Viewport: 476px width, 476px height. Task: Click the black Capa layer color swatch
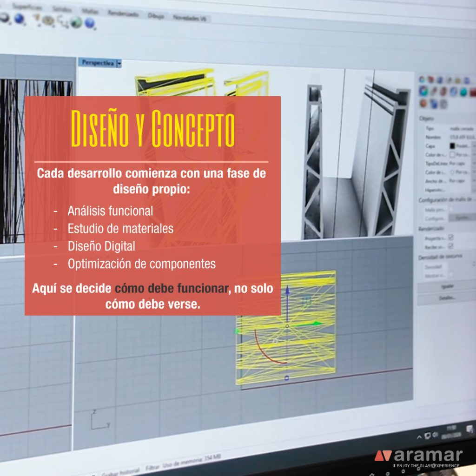452,146
